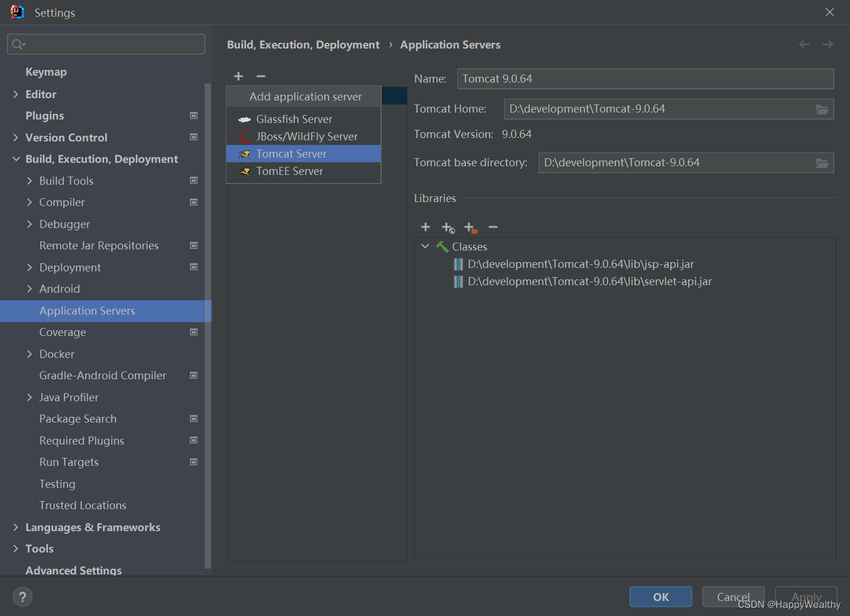
Task: Expand the Docker node
Action: pyautogui.click(x=29, y=354)
